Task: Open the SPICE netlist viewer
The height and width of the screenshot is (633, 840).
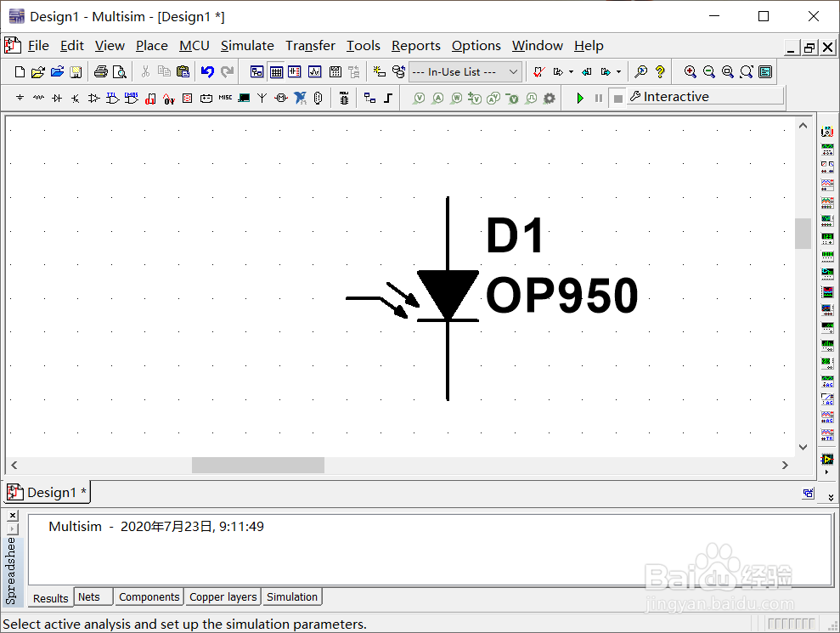Action: (295, 72)
